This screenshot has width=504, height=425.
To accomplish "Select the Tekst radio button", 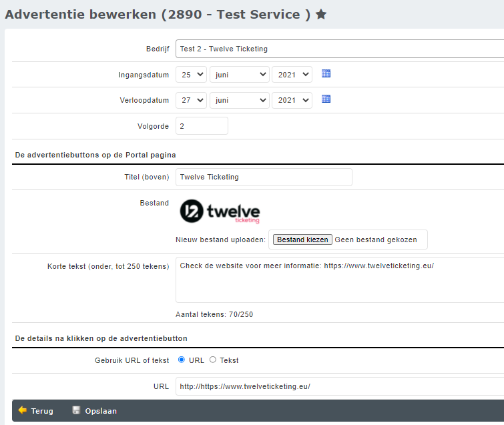I will tap(213, 360).
